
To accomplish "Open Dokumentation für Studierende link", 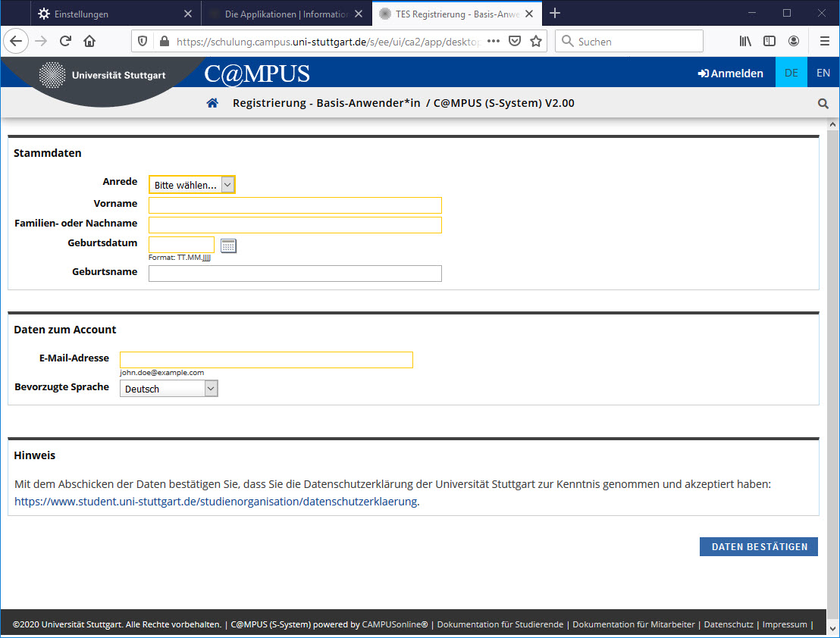I will pyautogui.click(x=500, y=624).
